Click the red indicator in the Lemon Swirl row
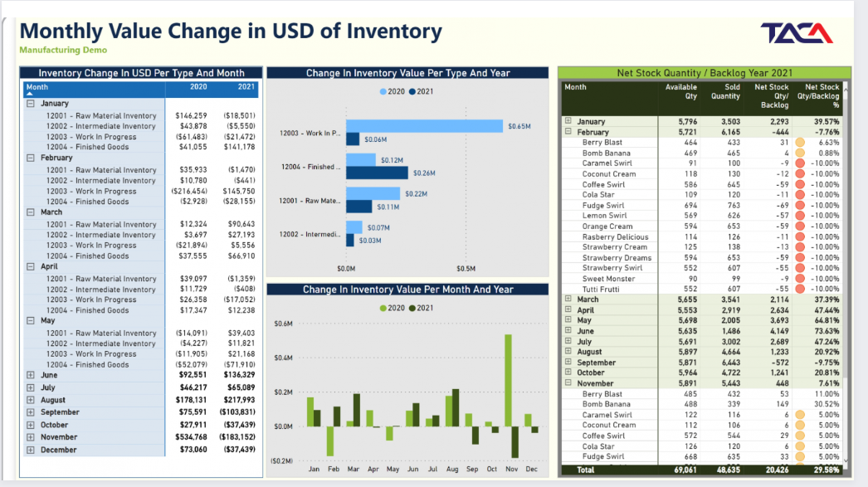Viewport: 868px width, 487px height. click(x=800, y=215)
